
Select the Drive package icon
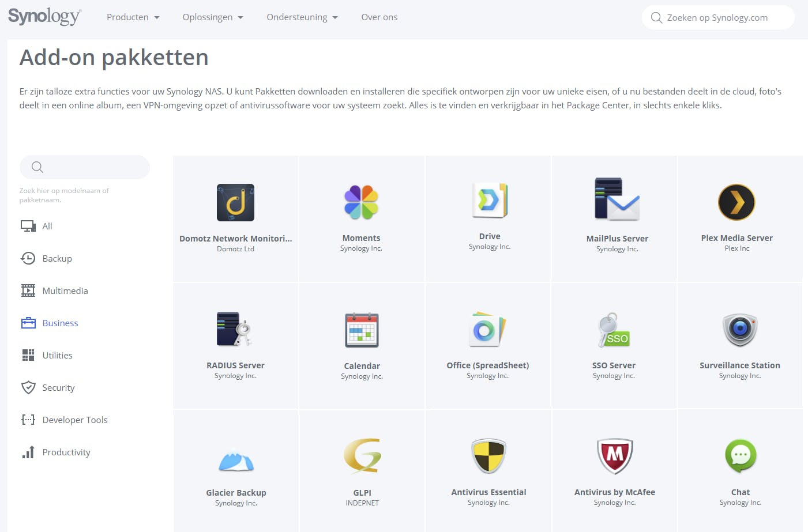tap(490, 201)
